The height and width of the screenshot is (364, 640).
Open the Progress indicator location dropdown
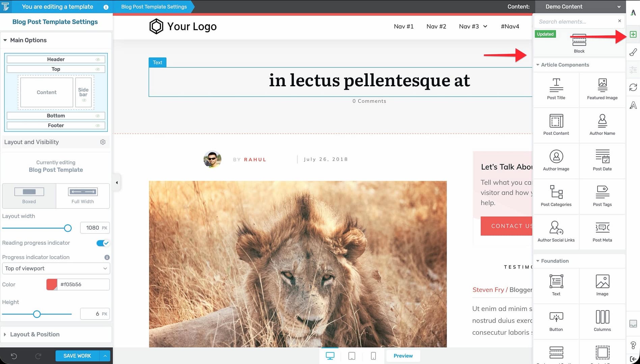point(56,269)
